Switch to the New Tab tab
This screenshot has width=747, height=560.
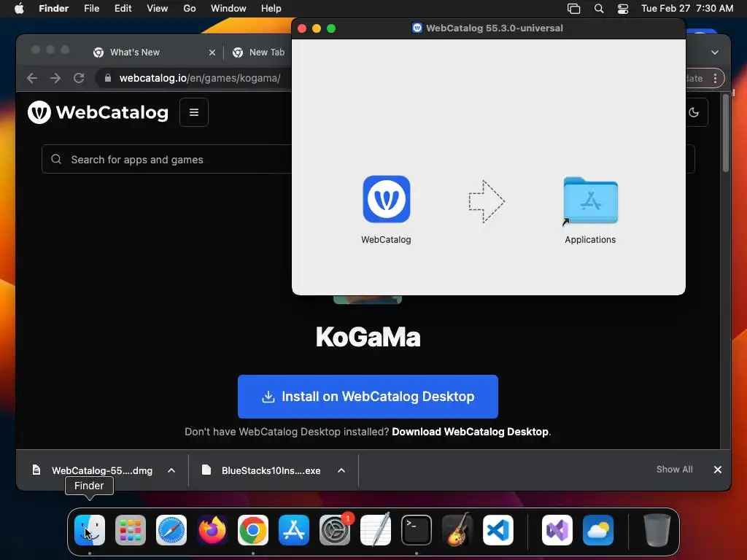[x=260, y=52]
